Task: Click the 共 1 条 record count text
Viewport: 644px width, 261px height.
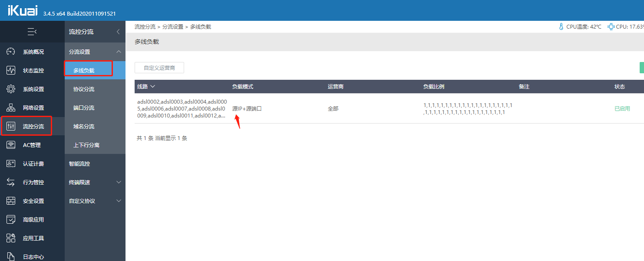Action: coord(162,138)
